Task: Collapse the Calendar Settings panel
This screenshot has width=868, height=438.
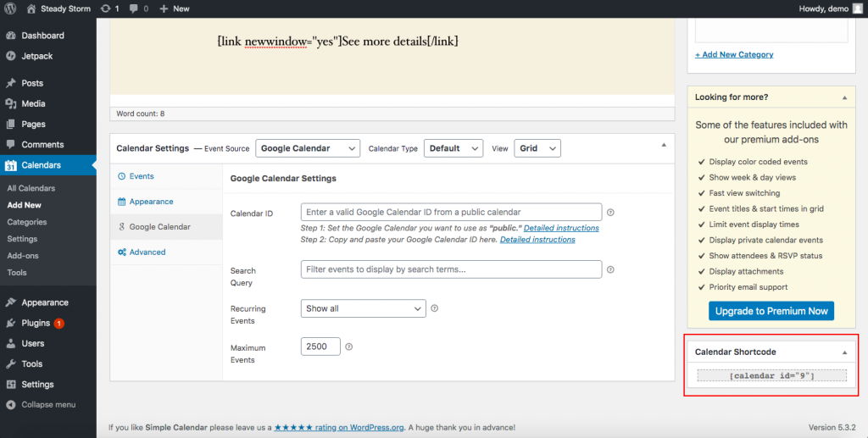Action: pos(664,145)
